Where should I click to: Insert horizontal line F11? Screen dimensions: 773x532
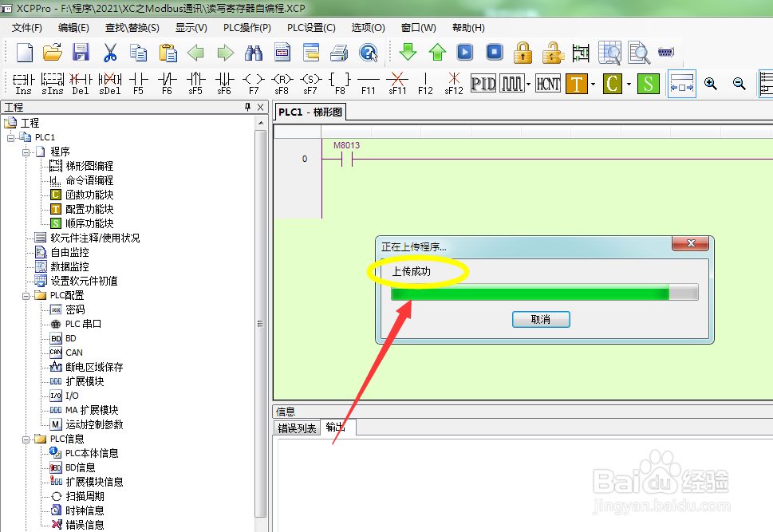click(x=369, y=83)
